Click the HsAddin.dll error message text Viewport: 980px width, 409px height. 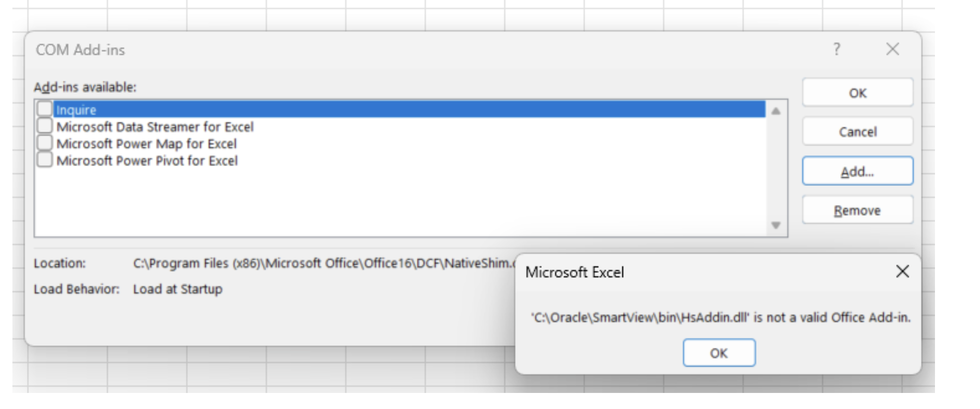click(720, 317)
